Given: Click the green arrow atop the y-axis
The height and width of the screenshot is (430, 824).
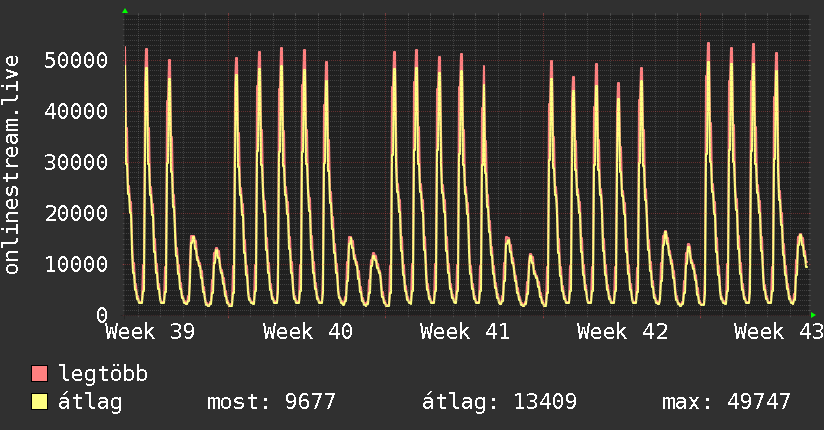Looking at the screenshot, I should tap(125, 11).
